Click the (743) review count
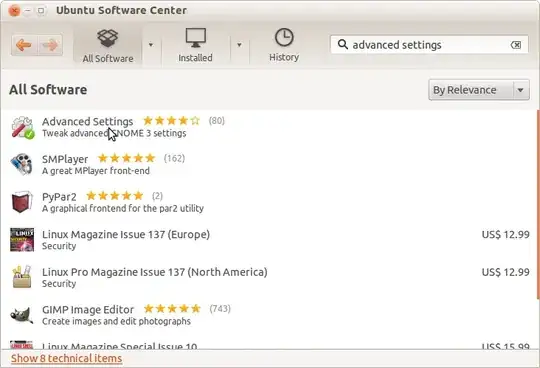 220,308
